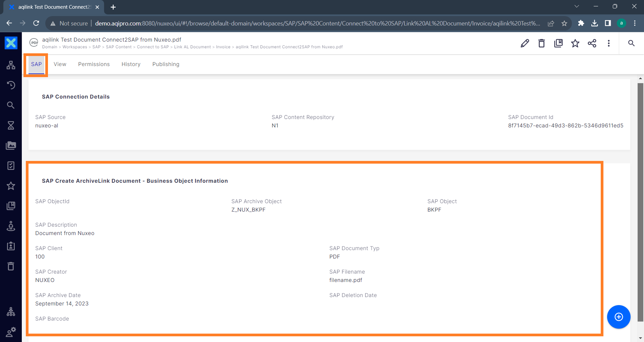Click the Nuxeo logo in sidebar
The height and width of the screenshot is (342, 644).
click(x=11, y=43)
